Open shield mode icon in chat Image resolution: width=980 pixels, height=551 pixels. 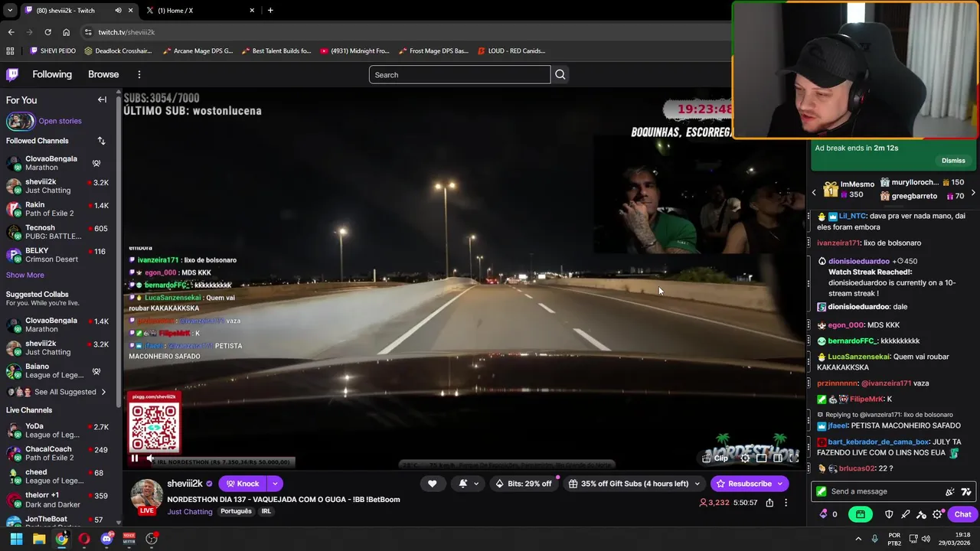tap(889, 514)
